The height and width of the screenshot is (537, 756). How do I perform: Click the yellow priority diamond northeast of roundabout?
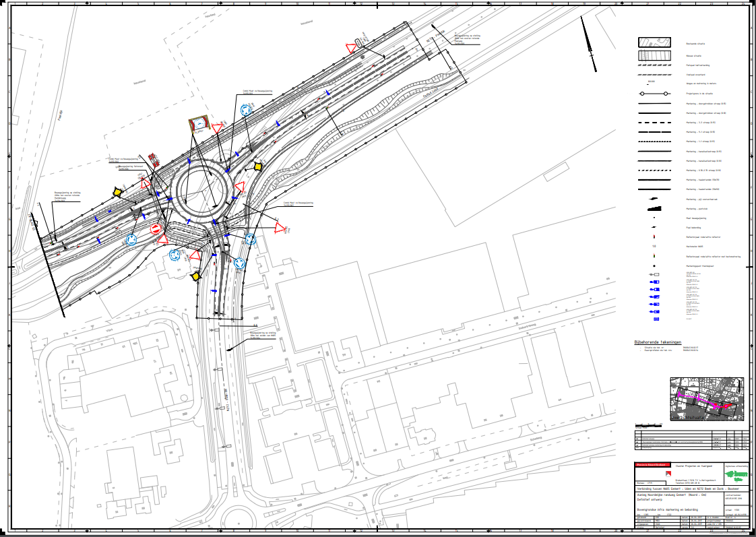coord(257,166)
